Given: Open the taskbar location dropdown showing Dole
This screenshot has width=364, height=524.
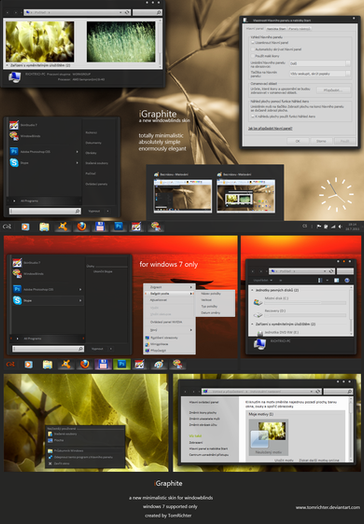Looking at the screenshot, I should [x=320, y=63].
